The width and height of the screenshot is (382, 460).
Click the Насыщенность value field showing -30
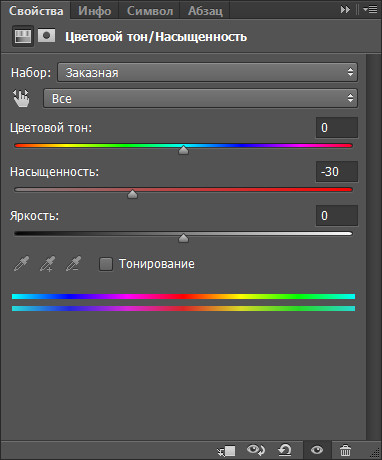point(337,172)
